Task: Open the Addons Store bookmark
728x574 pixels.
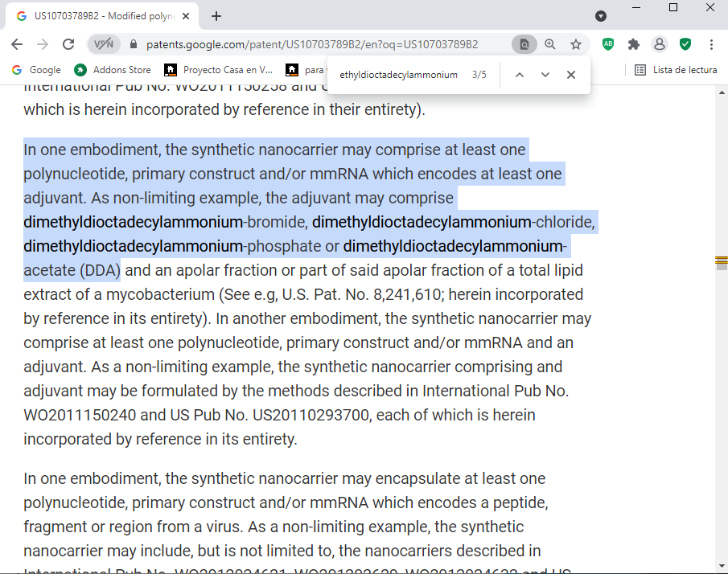Action: [x=113, y=70]
